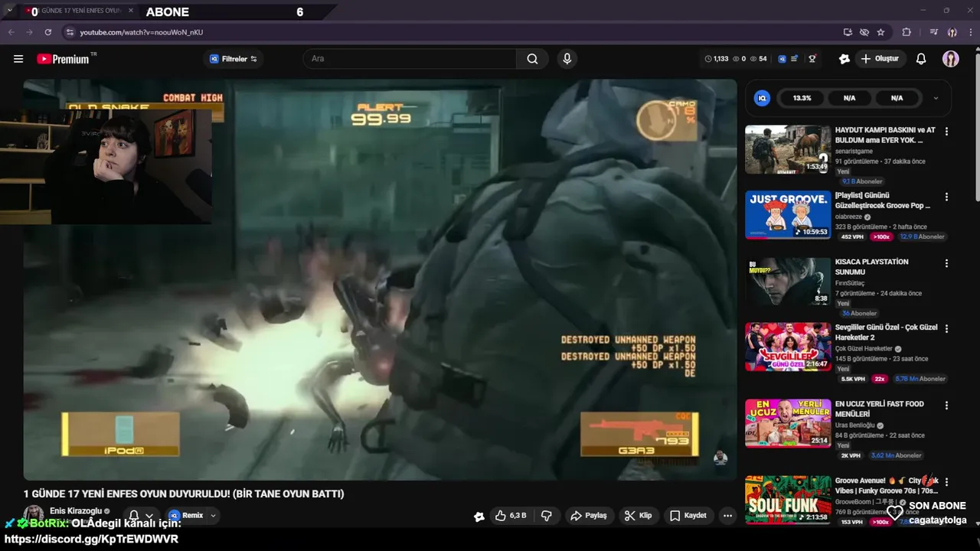Open SOUL FUNK Groove Avenue thumbnail

[788, 500]
